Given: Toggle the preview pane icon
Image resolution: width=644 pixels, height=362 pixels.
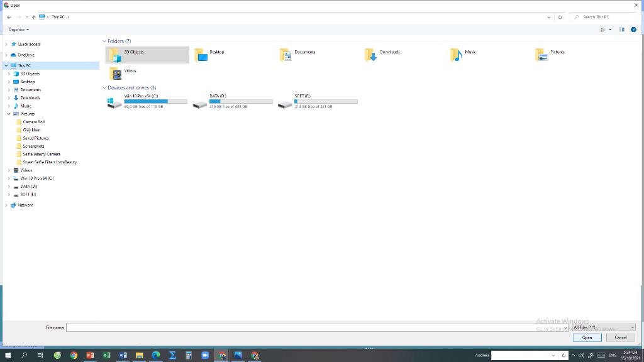Looking at the screenshot, I should (621, 30).
